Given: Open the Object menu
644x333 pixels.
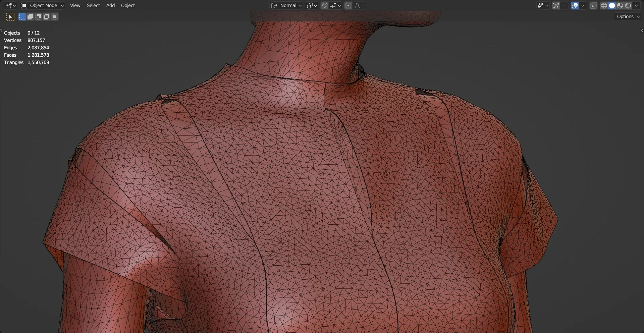Looking at the screenshot, I should [x=128, y=5].
